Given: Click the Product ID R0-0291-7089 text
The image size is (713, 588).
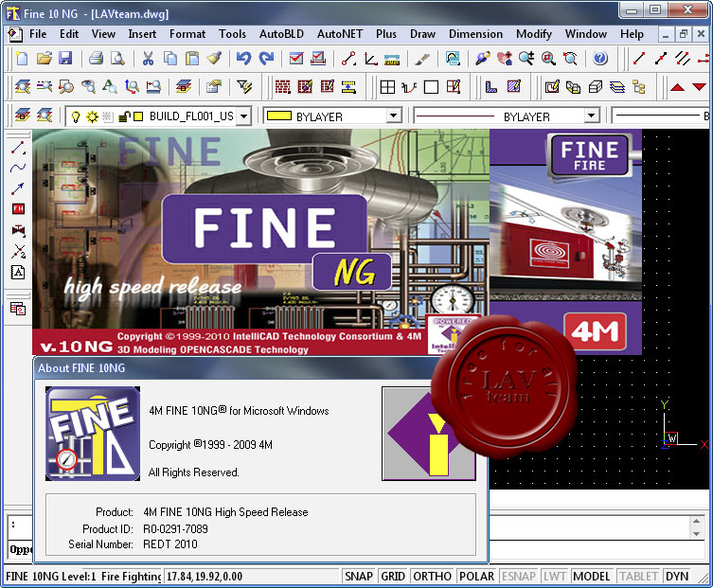Looking at the screenshot, I should coord(175,529).
